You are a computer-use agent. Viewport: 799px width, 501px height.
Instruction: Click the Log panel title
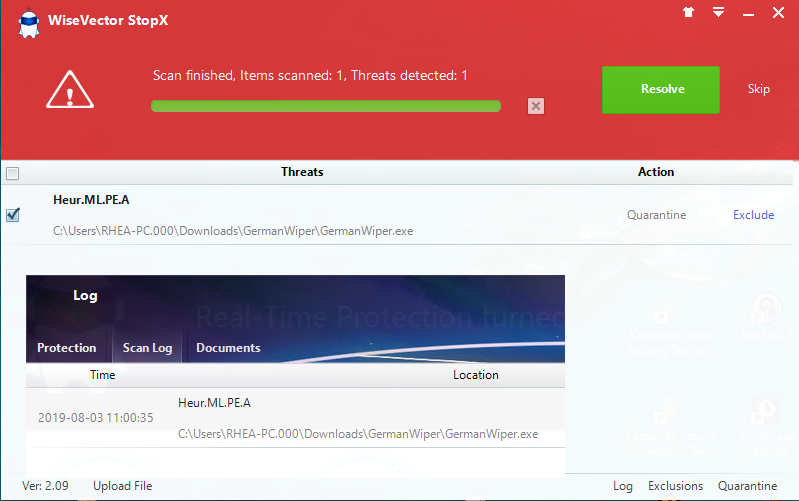[85, 296]
